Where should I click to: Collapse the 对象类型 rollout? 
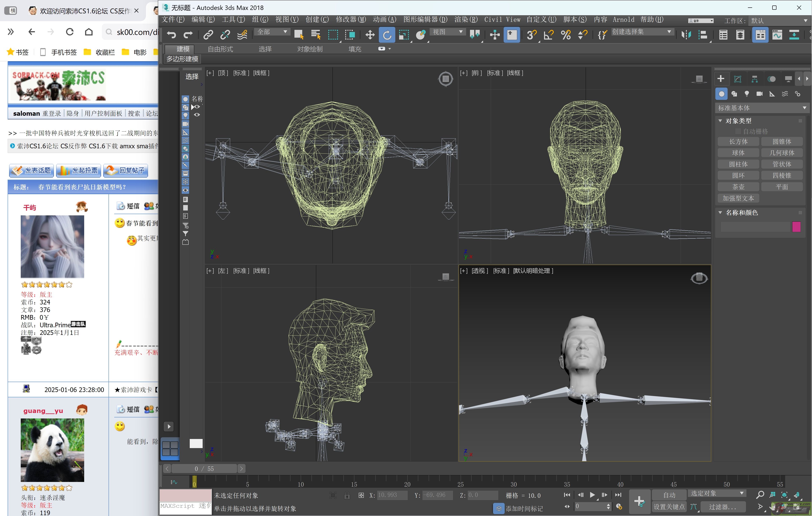720,121
